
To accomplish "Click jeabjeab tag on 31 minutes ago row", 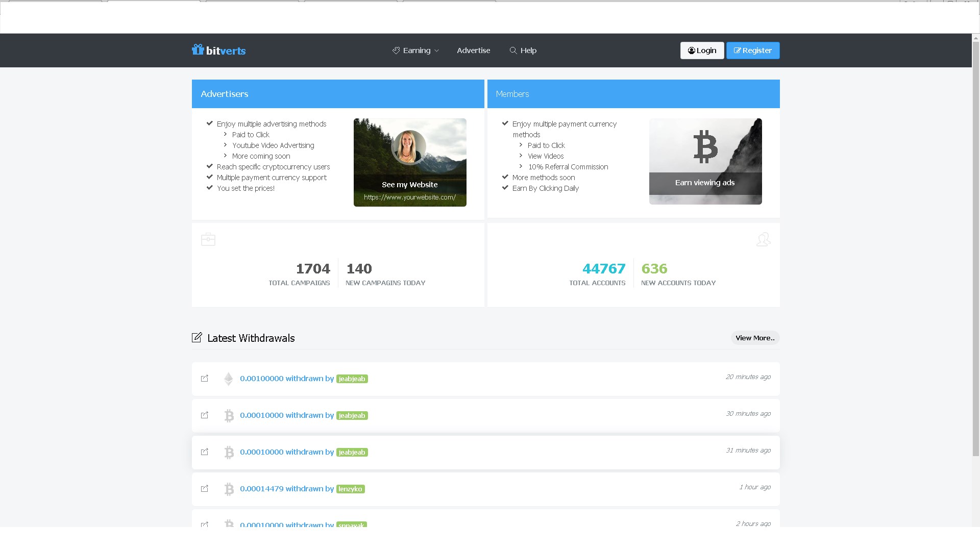I will pyautogui.click(x=352, y=453).
